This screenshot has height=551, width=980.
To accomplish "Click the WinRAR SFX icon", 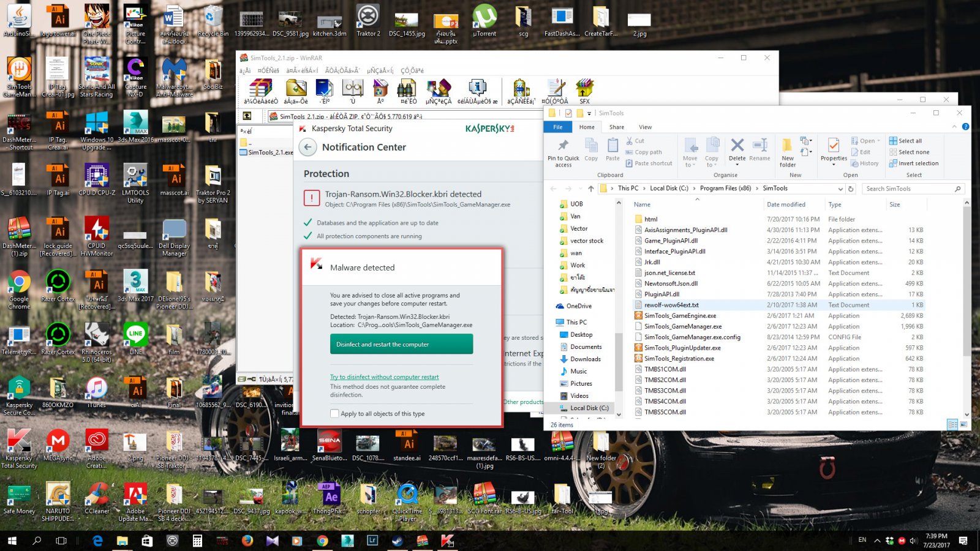I will point(584,88).
